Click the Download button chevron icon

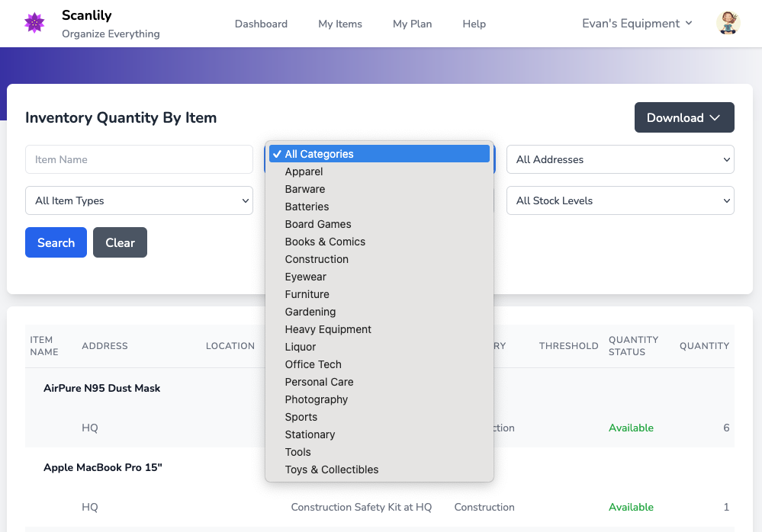coord(715,117)
